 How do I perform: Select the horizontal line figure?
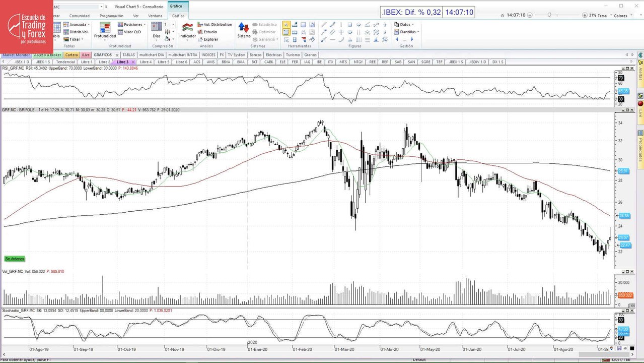coord(332,39)
